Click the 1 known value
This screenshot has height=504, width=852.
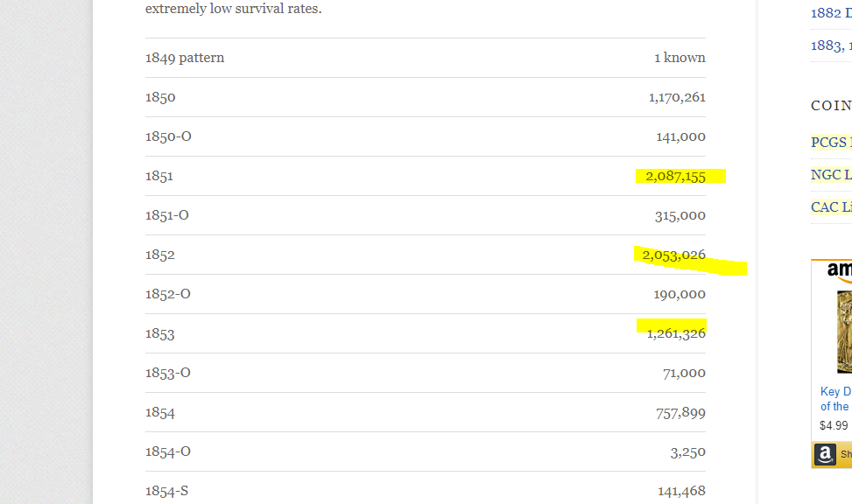click(x=679, y=58)
